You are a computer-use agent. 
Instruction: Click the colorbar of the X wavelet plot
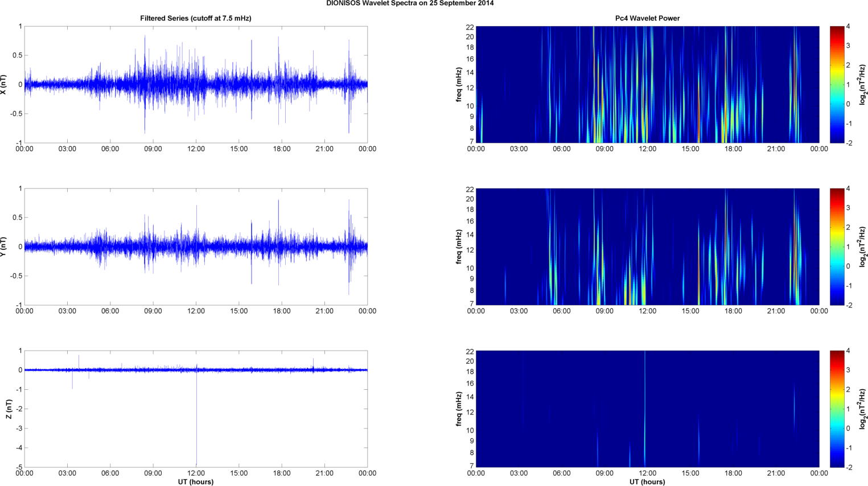click(x=837, y=84)
